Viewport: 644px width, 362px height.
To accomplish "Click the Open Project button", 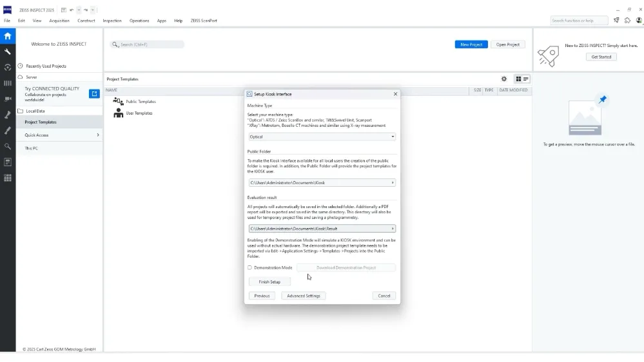I will (x=507, y=44).
